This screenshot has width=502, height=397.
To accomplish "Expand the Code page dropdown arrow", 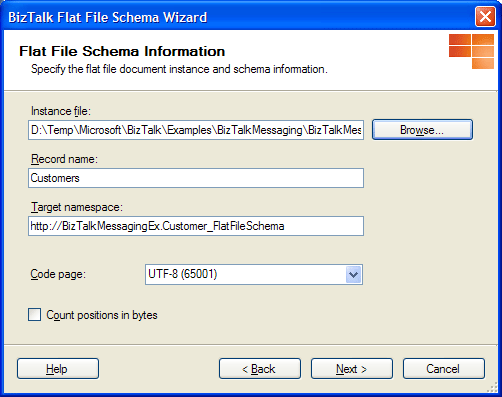I will coord(353,275).
